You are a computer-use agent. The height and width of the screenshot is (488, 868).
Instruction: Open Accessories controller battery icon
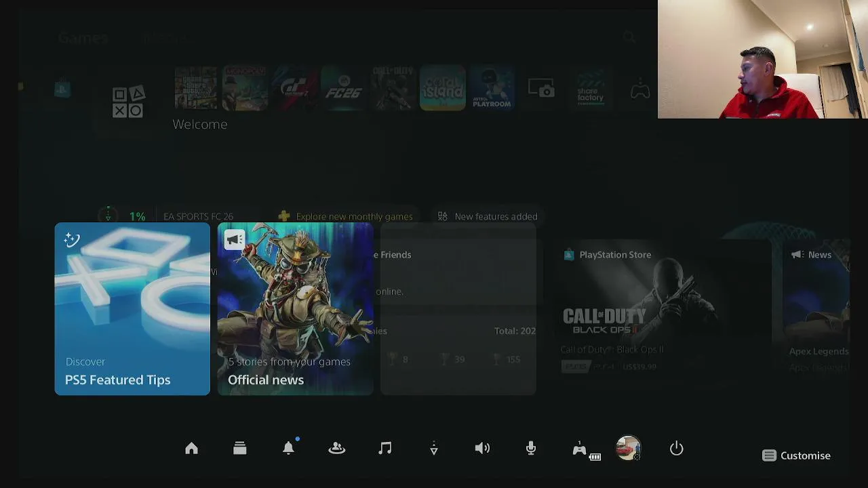pyautogui.click(x=586, y=450)
